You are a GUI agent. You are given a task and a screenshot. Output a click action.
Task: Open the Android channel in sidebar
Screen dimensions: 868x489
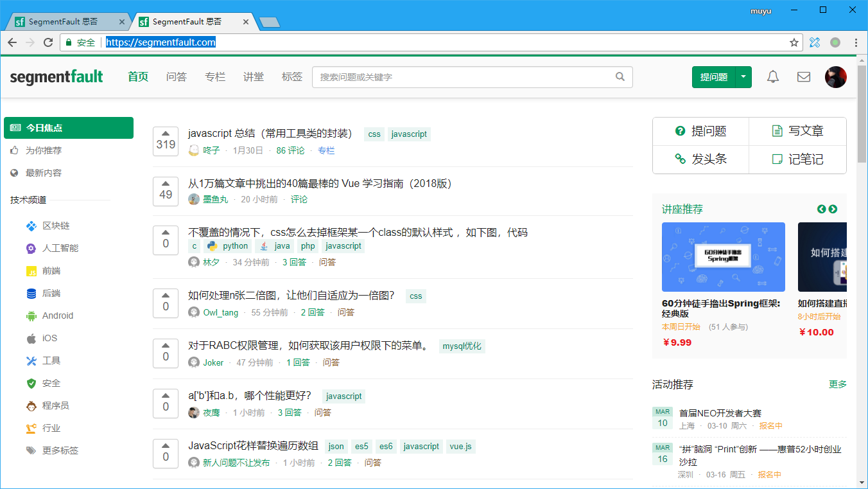tap(57, 316)
